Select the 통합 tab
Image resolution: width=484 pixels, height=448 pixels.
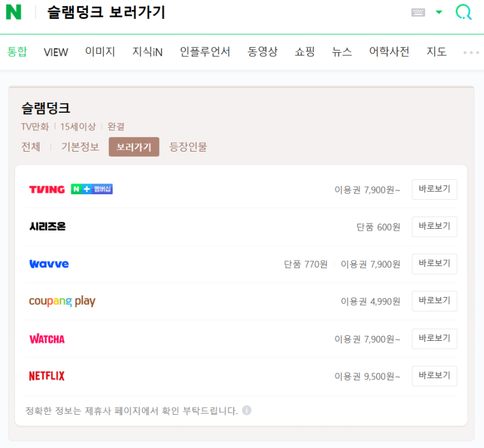click(x=18, y=51)
